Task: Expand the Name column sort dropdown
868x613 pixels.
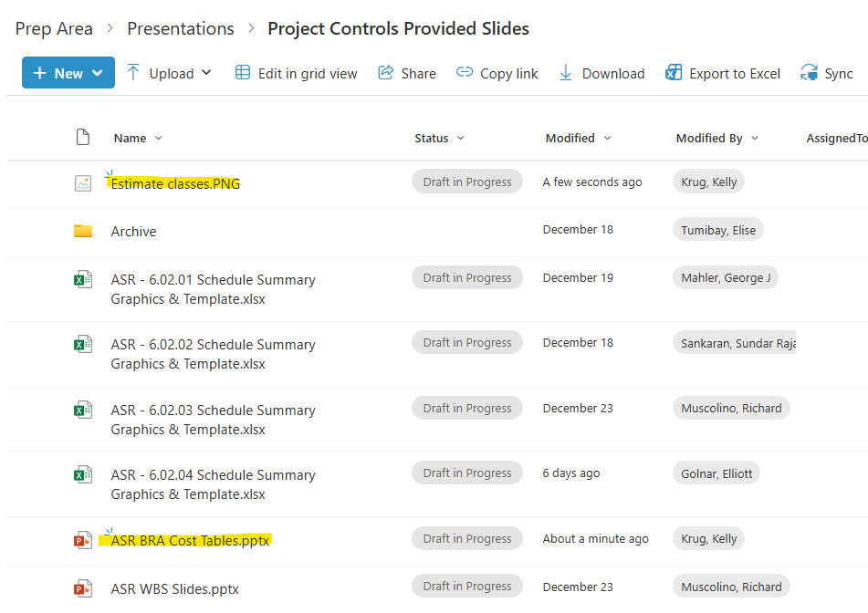Action: (159, 139)
